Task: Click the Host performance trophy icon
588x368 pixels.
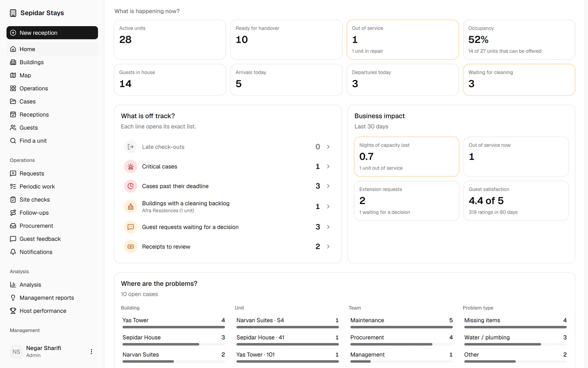Action: 13,311
